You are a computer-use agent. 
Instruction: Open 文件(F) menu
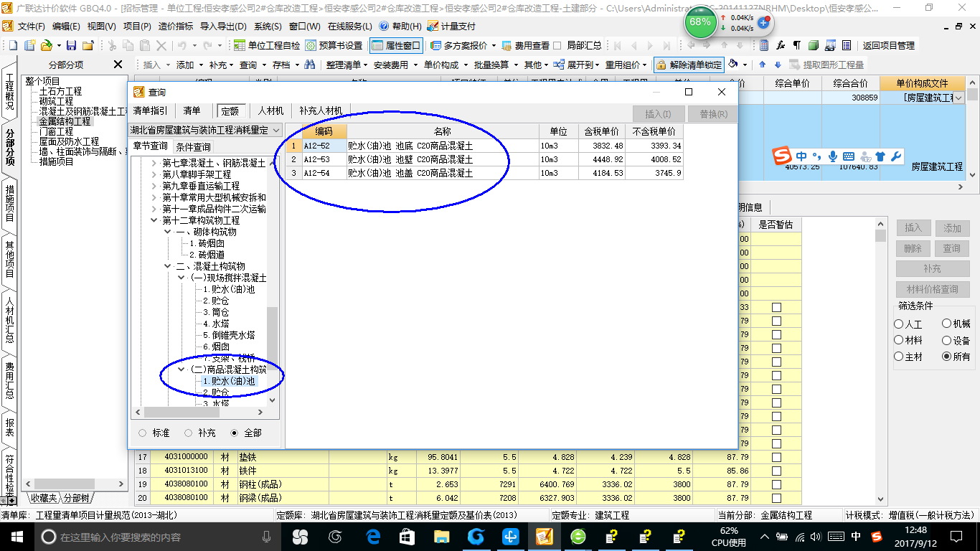(x=32, y=26)
